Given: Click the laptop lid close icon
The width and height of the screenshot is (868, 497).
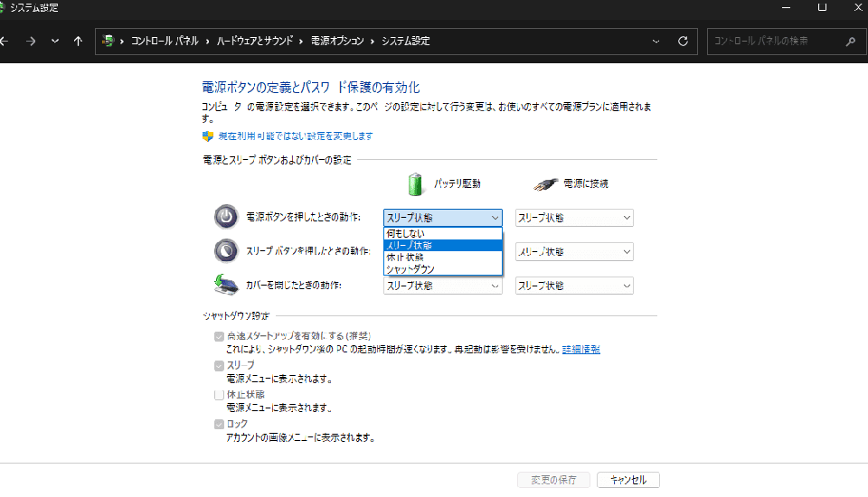Looking at the screenshot, I should pyautogui.click(x=226, y=285).
